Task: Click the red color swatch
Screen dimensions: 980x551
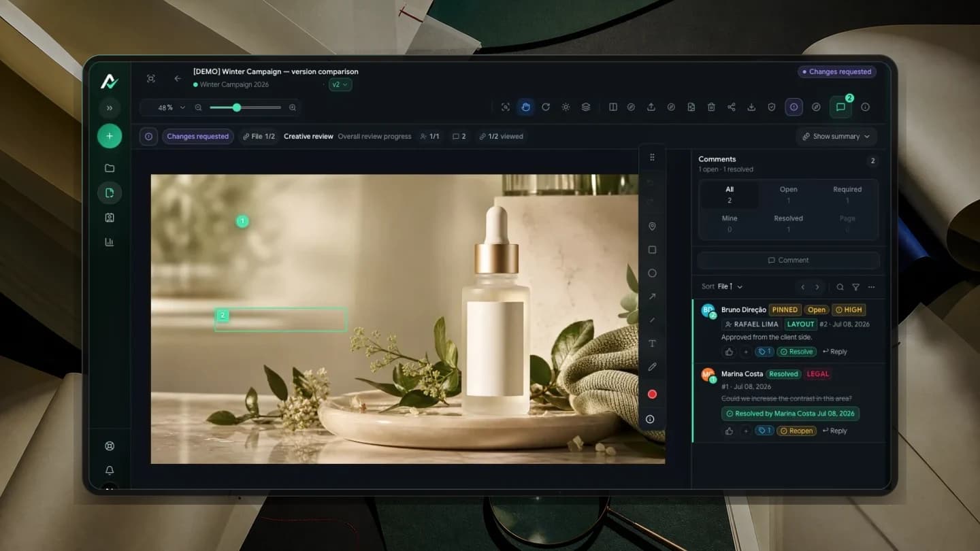Action: [652, 394]
